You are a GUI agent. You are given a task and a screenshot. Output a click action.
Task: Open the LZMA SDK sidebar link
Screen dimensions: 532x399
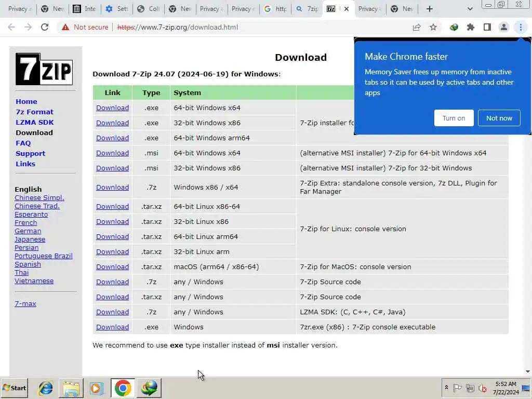click(35, 122)
